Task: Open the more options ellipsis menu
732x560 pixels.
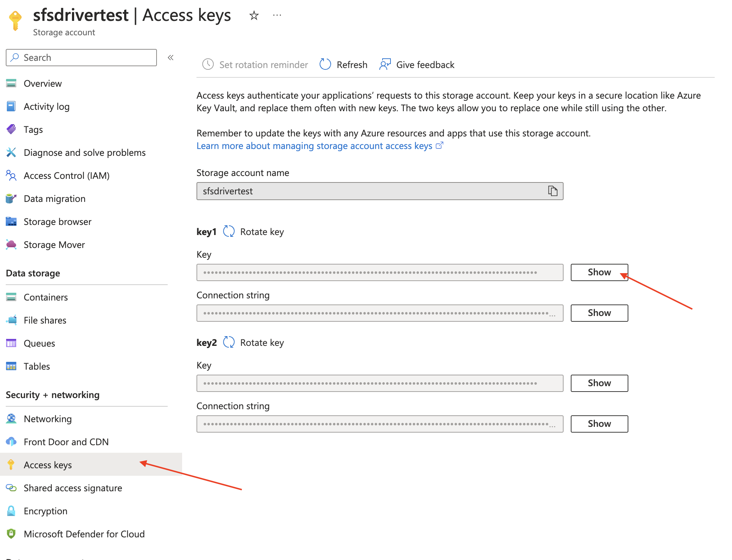Action: (277, 15)
